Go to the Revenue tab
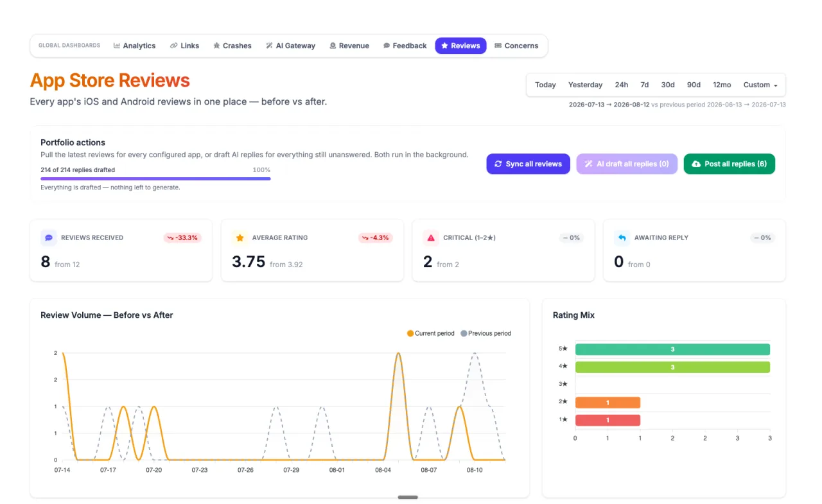This screenshot has height=504, width=822. click(349, 46)
